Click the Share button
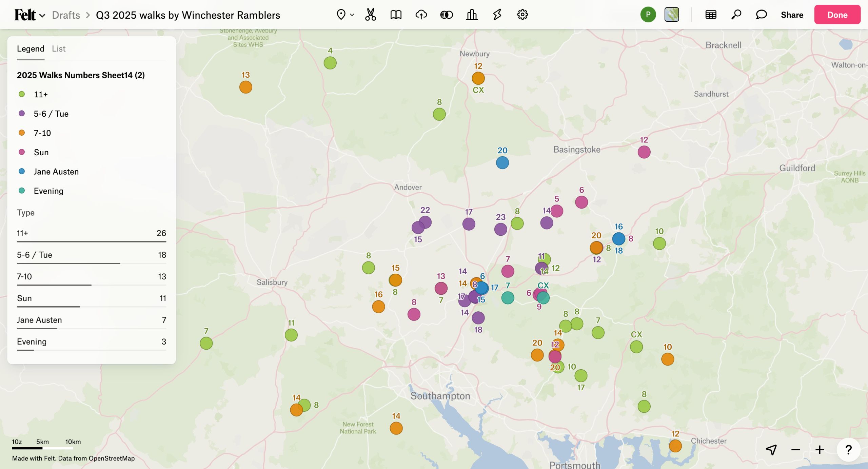868x469 pixels. pos(792,15)
